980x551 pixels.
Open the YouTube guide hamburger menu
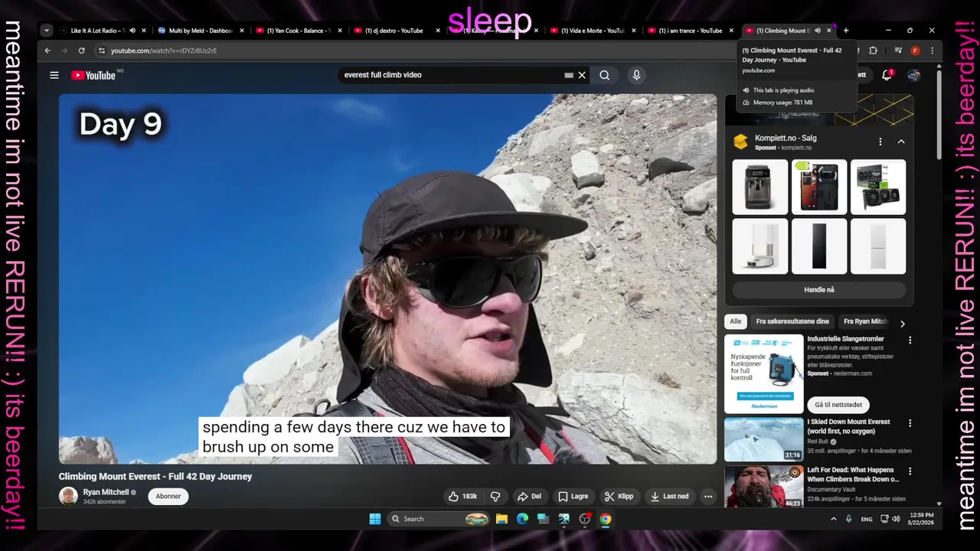(54, 75)
